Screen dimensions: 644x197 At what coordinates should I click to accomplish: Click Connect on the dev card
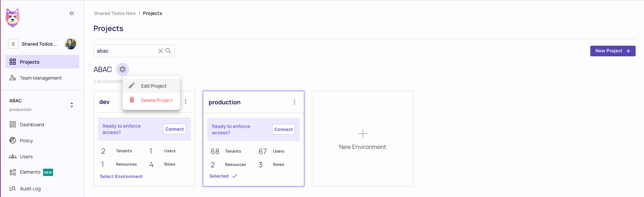pyautogui.click(x=174, y=129)
